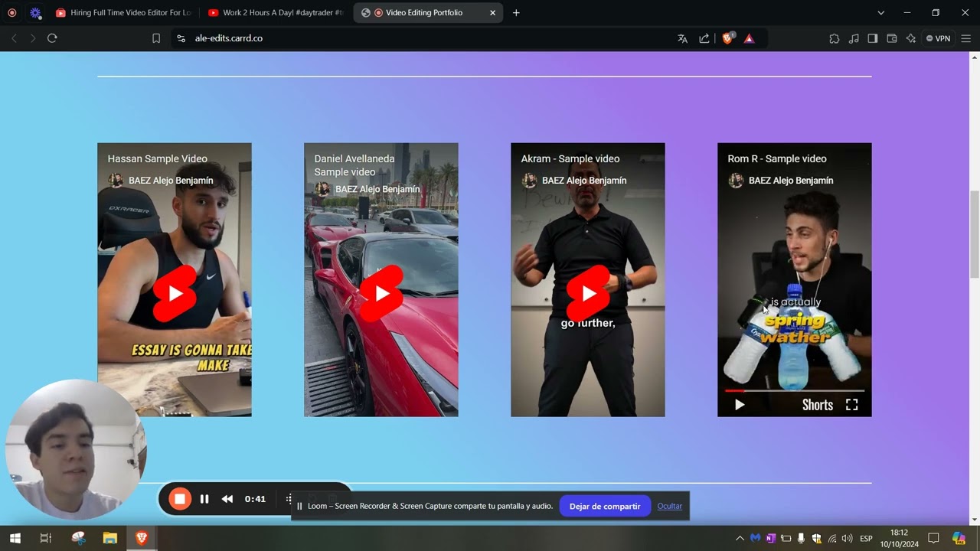Screen dimensions: 980x551
Task: Reload the current page
Action: (52, 38)
